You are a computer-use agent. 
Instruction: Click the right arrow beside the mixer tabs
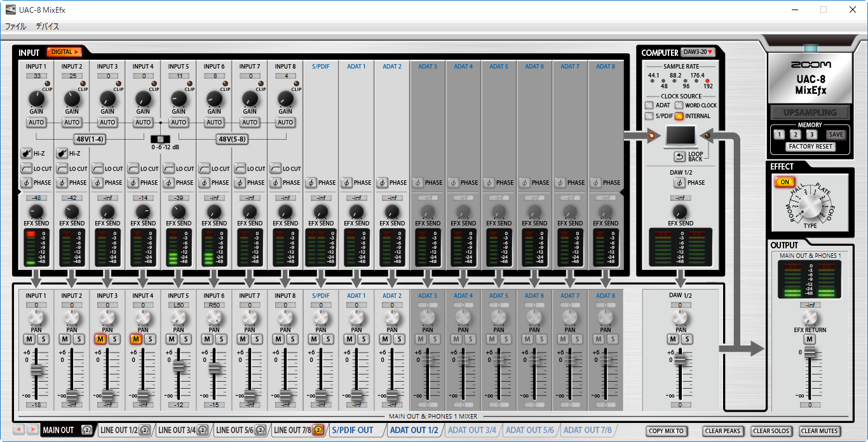[32, 430]
